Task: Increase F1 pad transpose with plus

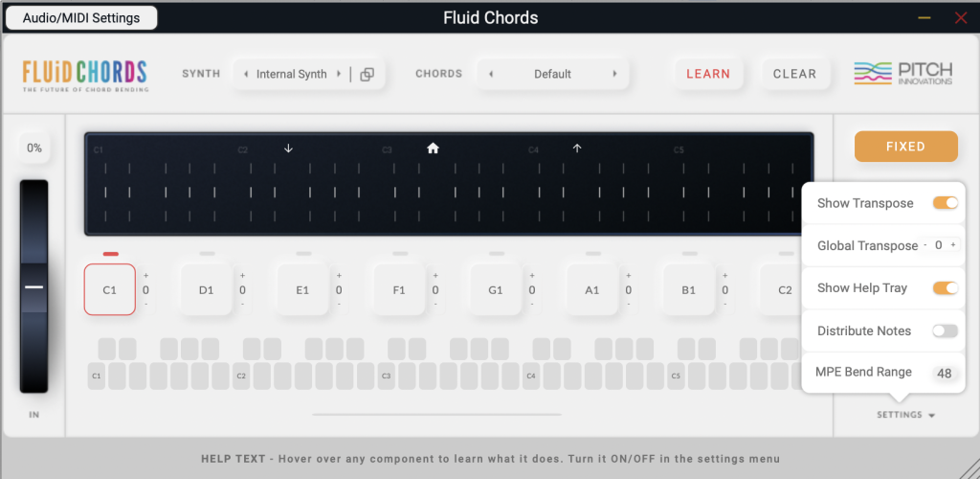Action: point(435,276)
